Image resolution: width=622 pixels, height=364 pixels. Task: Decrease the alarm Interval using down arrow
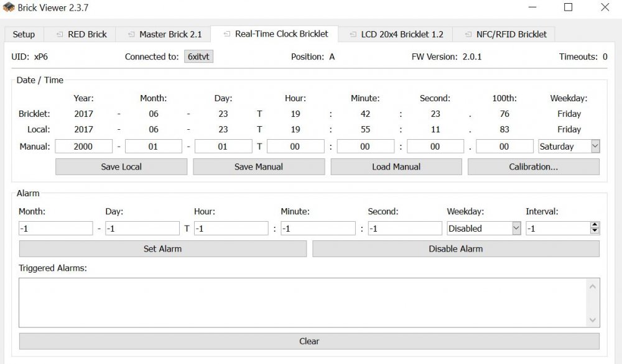pyautogui.click(x=595, y=232)
